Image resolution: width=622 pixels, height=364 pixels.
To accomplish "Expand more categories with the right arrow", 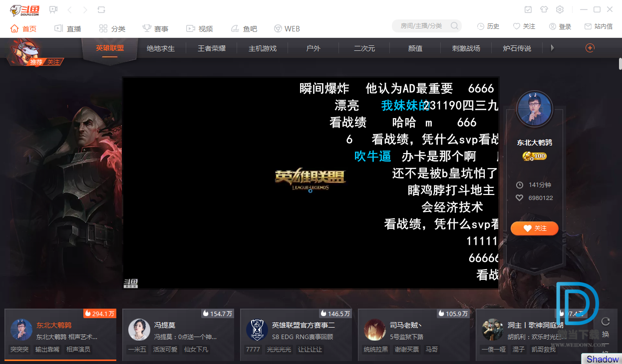I will tap(553, 48).
